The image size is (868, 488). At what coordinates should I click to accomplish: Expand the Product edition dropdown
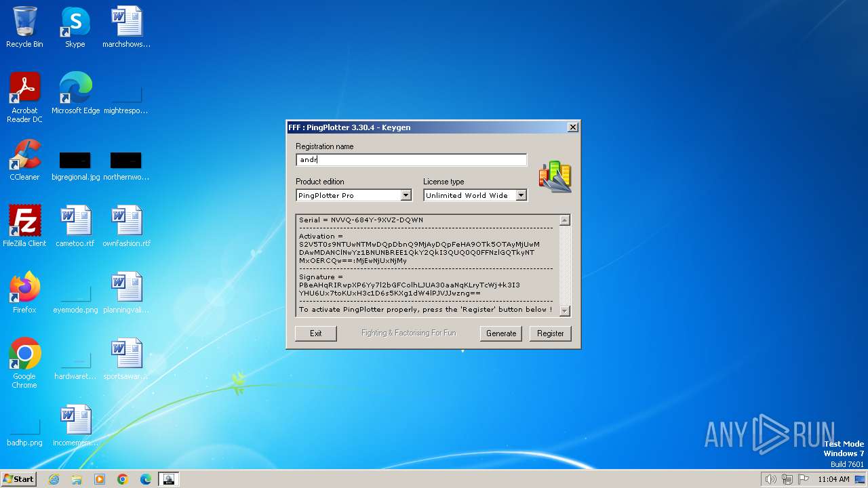(406, 195)
